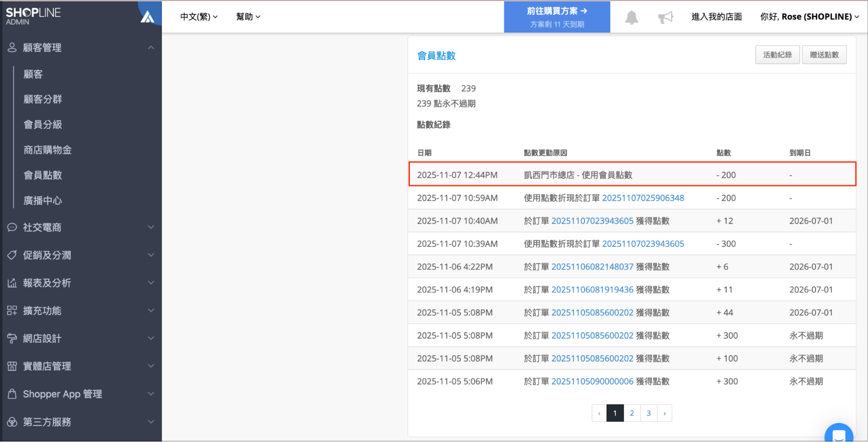Go to next page arrow in pagination
This screenshot has height=442, width=868.
coord(665,413)
